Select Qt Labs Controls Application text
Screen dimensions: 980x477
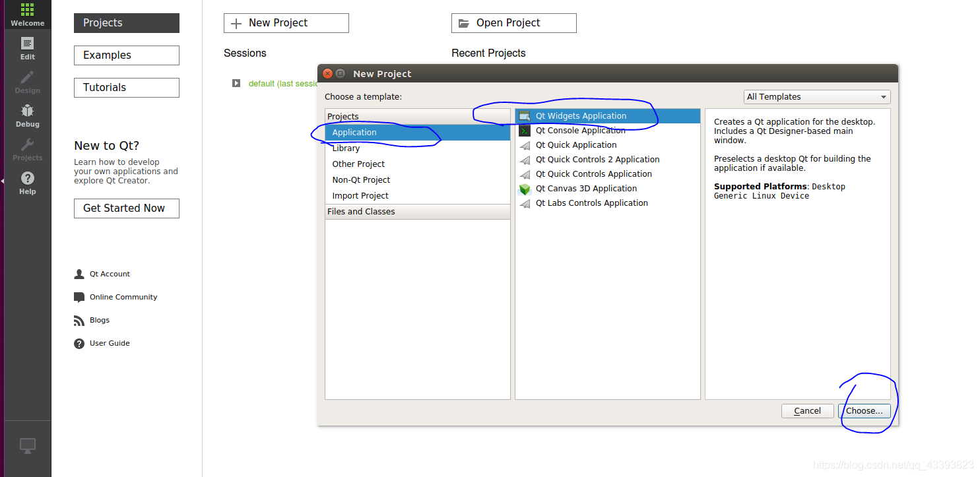(x=592, y=203)
